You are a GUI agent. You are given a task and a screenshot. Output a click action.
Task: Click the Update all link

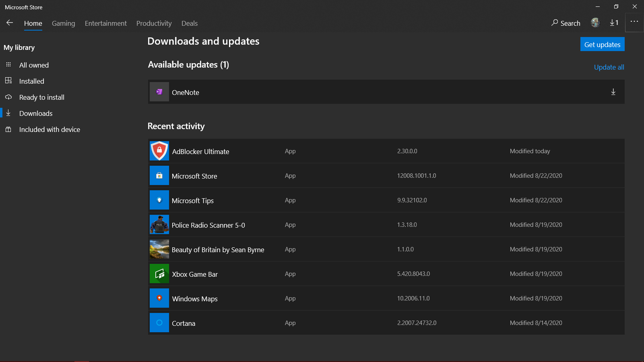tap(609, 67)
